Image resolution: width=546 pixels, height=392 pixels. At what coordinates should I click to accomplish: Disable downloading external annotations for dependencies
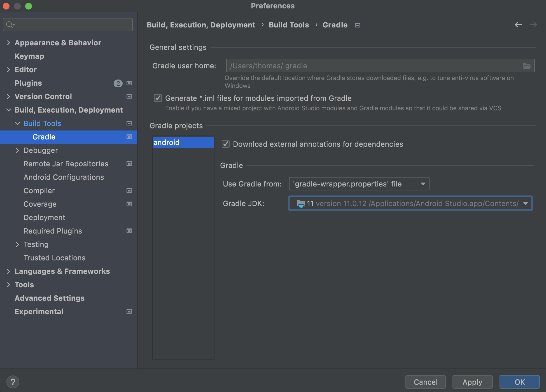(x=226, y=144)
